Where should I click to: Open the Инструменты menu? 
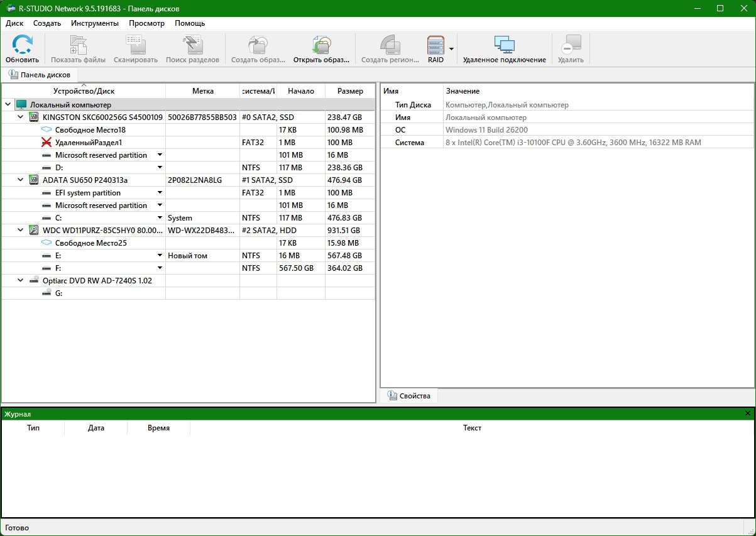94,23
